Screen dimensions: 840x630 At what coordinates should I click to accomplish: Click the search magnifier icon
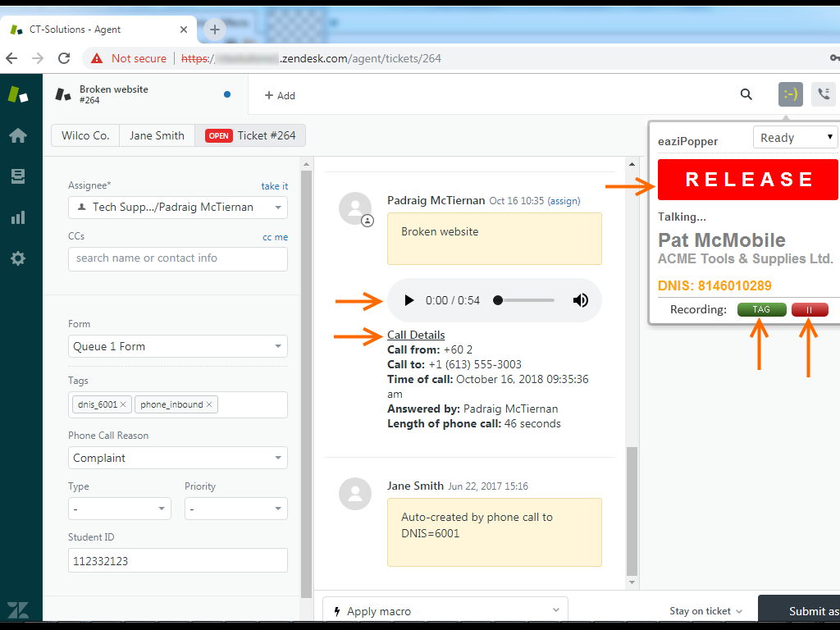(x=746, y=94)
